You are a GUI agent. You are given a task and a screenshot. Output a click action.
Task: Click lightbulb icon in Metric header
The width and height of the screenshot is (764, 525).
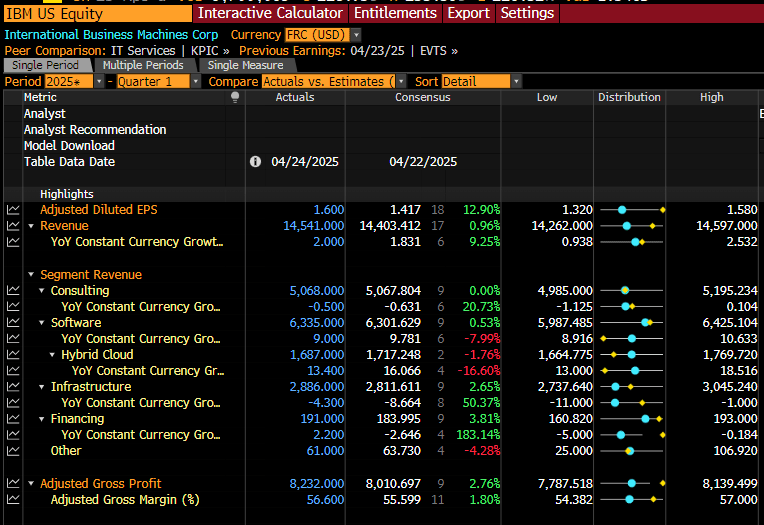coord(235,97)
